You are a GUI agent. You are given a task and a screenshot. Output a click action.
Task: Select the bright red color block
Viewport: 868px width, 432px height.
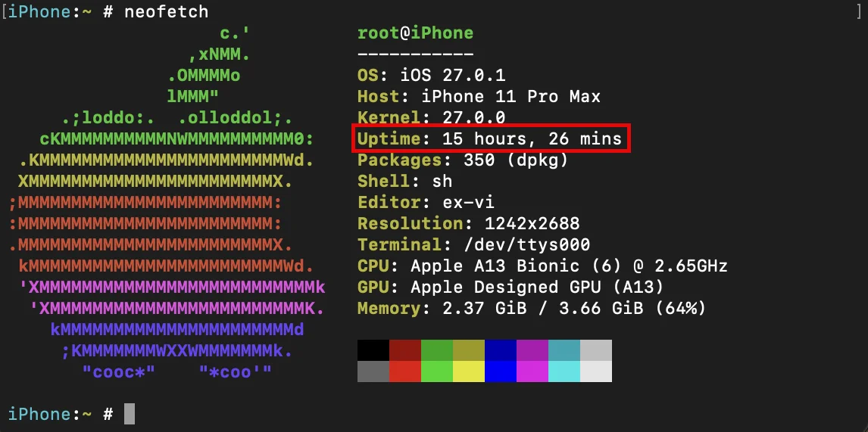point(405,371)
